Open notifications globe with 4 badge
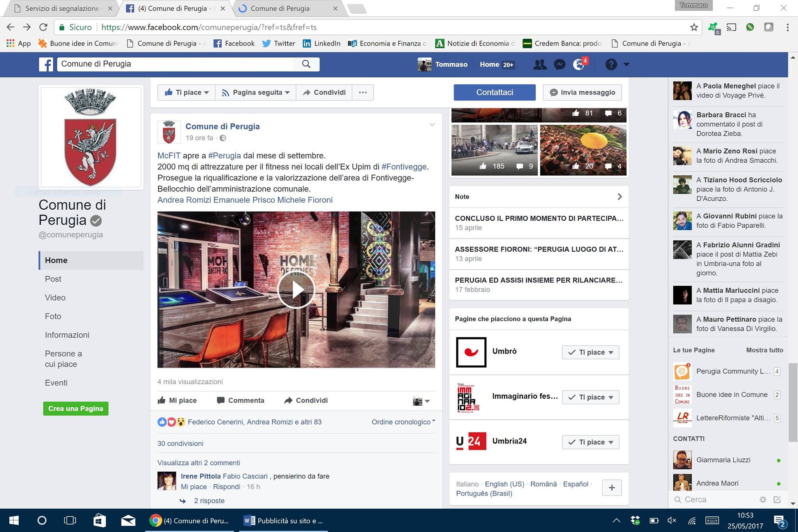 (x=580, y=64)
